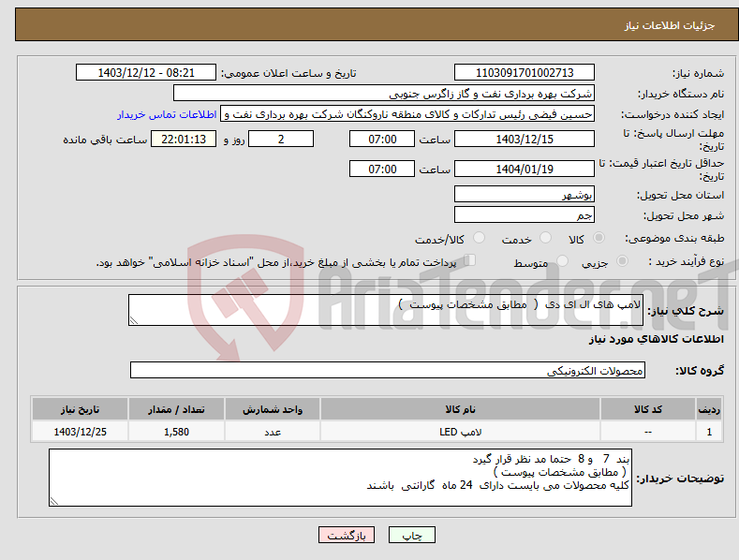
Task: Toggle the اسناد خزانه اسلامی payment checkbox
Action: click(470, 260)
